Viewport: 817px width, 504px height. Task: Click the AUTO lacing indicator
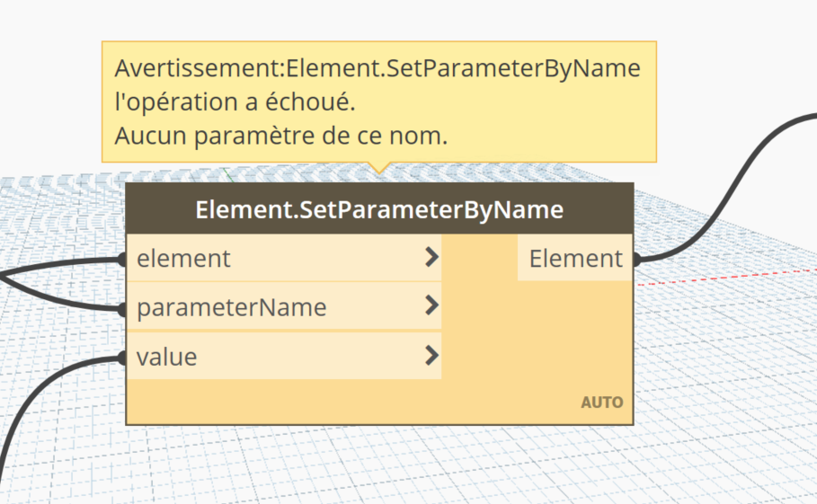601,402
